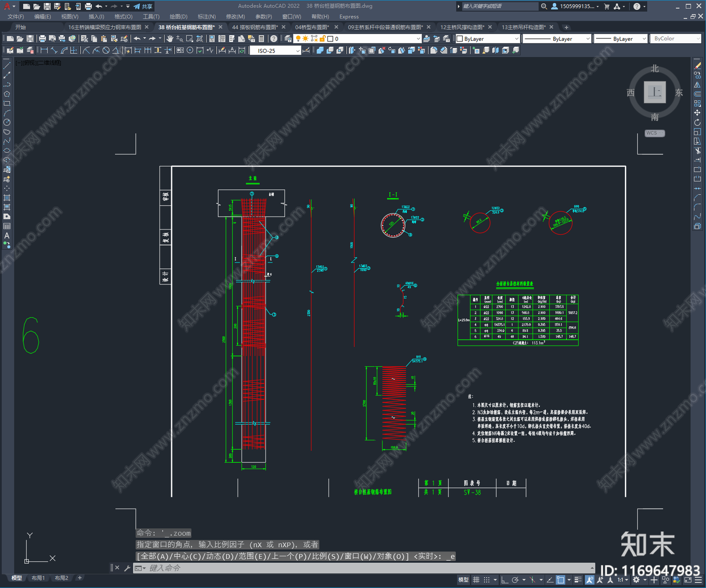This screenshot has height=588, width=706.
Task: Select the line draw tool
Action: [x=7, y=66]
